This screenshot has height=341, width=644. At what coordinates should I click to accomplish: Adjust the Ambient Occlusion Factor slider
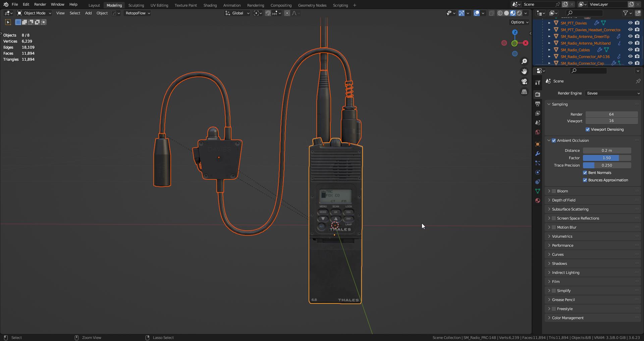click(607, 158)
